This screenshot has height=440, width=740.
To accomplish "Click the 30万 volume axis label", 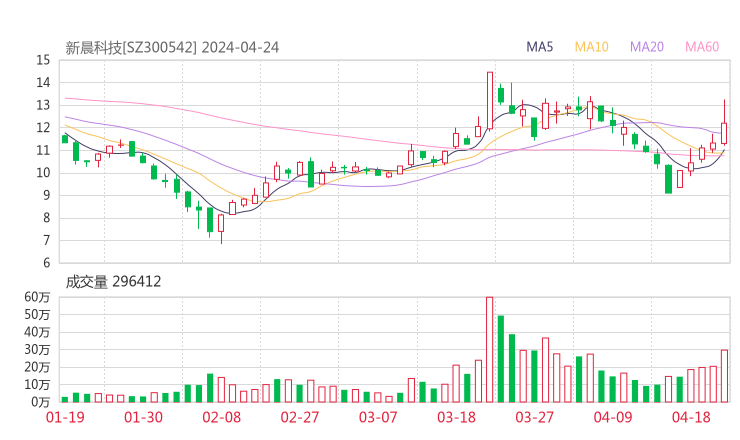I will tap(37, 350).
